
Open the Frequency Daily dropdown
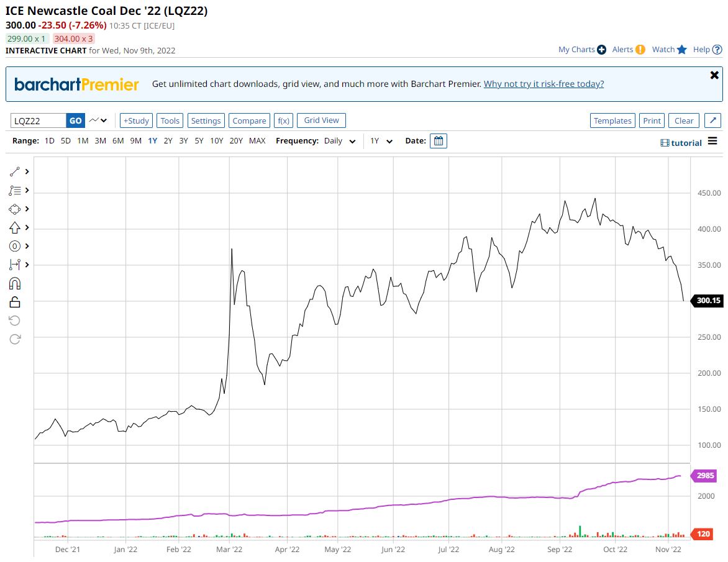coord(340,141)
